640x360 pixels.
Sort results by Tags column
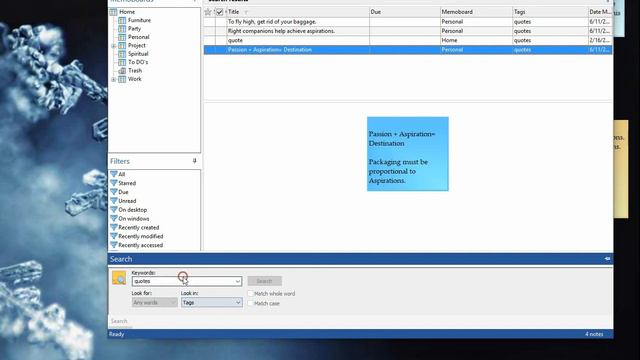click(550, 12)
